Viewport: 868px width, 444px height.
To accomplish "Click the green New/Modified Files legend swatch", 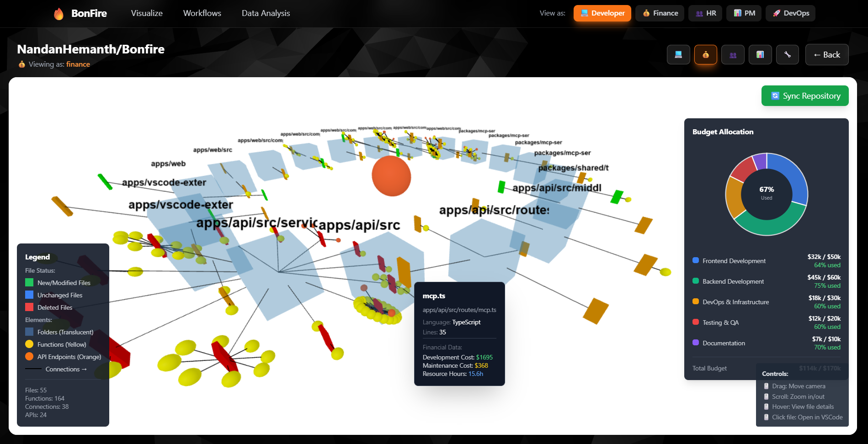I will point(29,283).
